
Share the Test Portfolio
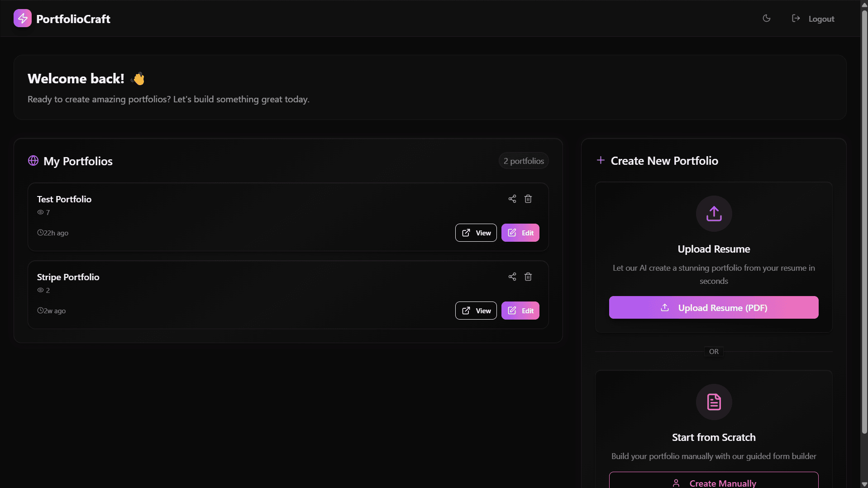[x=512, y=199]
